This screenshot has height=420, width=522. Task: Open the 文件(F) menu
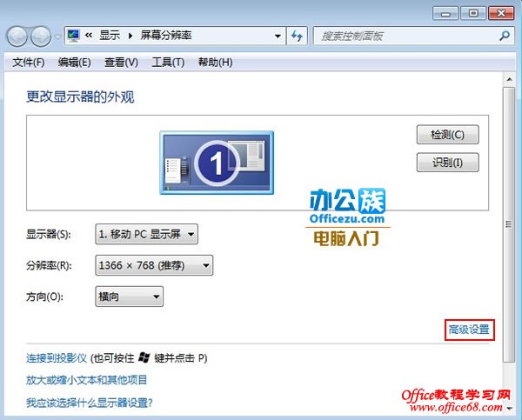tap(29, 63)
